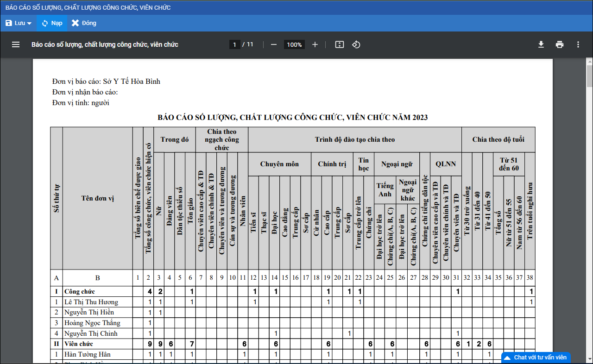This screenshot has height=364, width=593.
Task: Expand the Lưu save dropdown
Action: tap(29, 23)
